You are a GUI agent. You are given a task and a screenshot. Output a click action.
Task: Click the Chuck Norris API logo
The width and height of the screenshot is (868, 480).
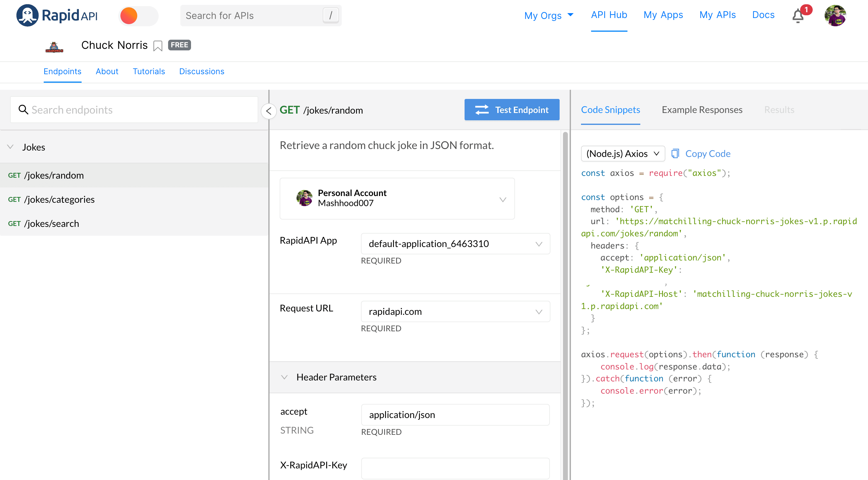click(54, 47)
